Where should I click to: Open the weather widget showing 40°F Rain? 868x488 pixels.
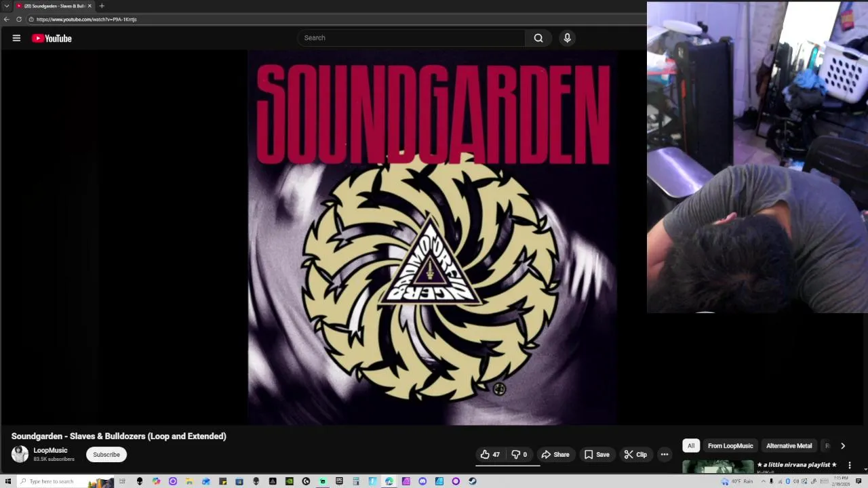coord(737,481)
